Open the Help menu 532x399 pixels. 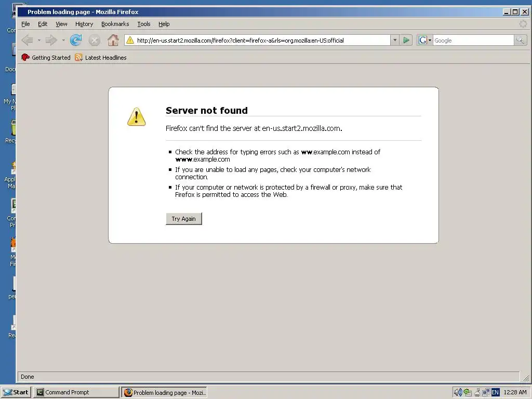pyautogui.click(x=164, y=24)
